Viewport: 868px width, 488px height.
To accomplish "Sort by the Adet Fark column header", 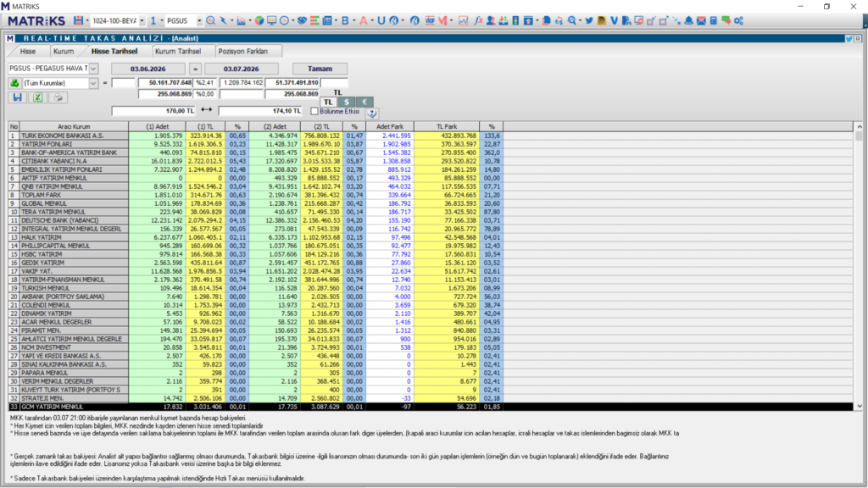I will click(x=390, y=127).
